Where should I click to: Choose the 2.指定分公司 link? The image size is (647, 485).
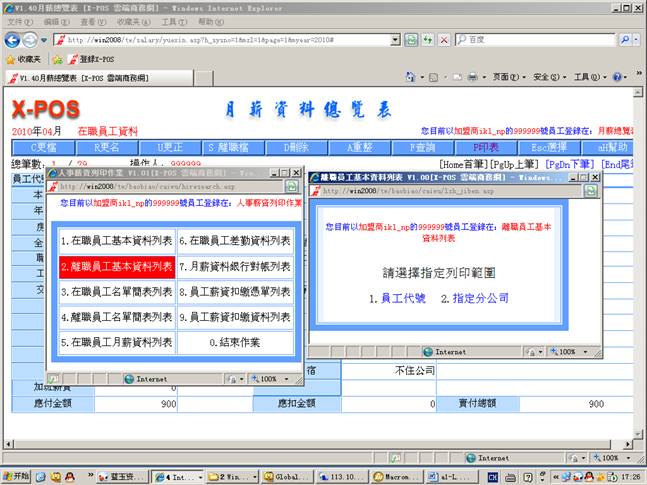coord(475,298)
